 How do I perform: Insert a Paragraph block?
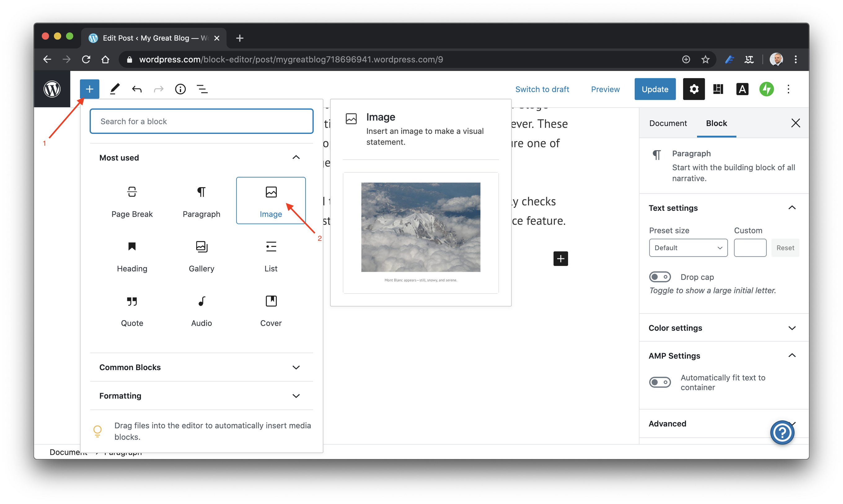(201, 201)
